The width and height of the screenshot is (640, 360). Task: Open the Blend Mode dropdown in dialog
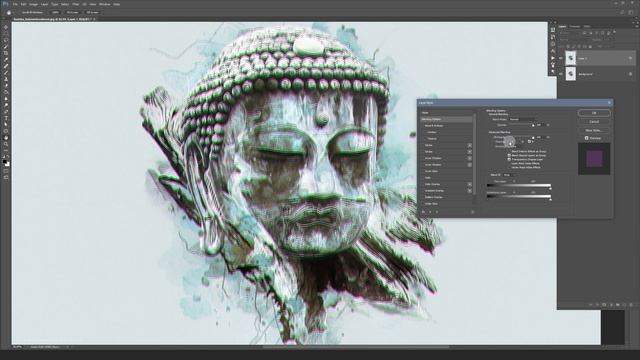(x=522, y=119)
